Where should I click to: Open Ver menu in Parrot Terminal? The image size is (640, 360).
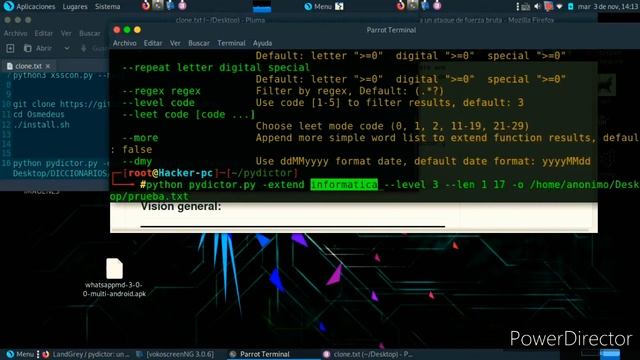[x=175, y=43]
